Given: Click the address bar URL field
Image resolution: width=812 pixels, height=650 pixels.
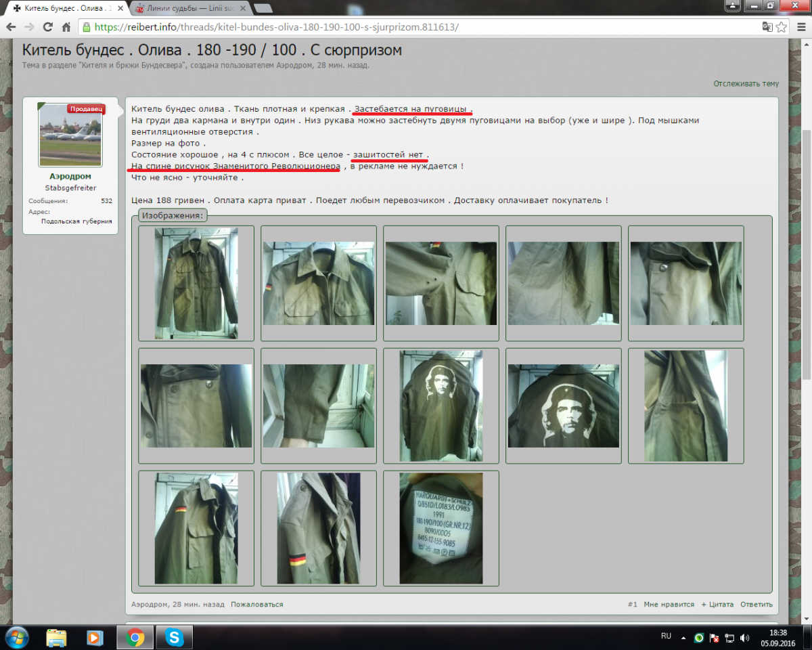Looking at the screenshot, I should pyautogui.click(x=406, y=27).
